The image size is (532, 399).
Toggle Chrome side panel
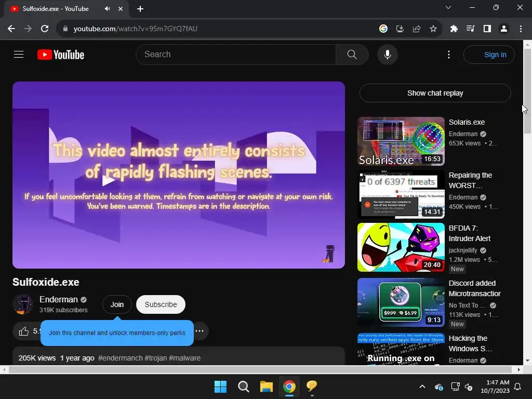487,29
